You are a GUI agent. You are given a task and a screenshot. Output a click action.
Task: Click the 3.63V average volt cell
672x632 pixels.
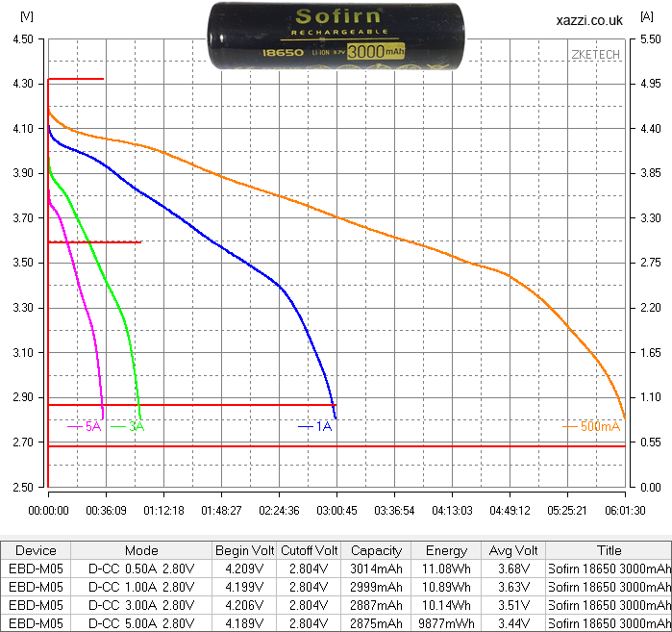(x=513, y=587)
